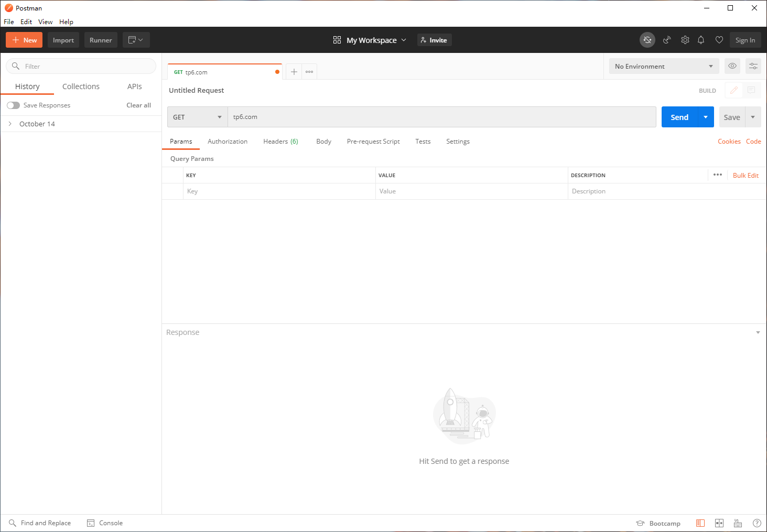This screenshot has height=532, width=767.
Task: Click the sync offline status icon
Action: (647, 40)
